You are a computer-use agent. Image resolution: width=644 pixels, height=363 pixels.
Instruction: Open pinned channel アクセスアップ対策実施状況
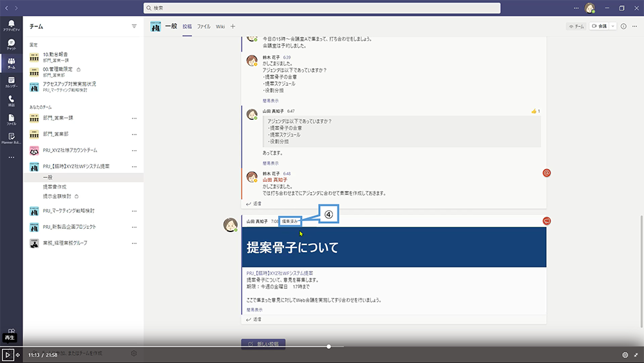84,87
